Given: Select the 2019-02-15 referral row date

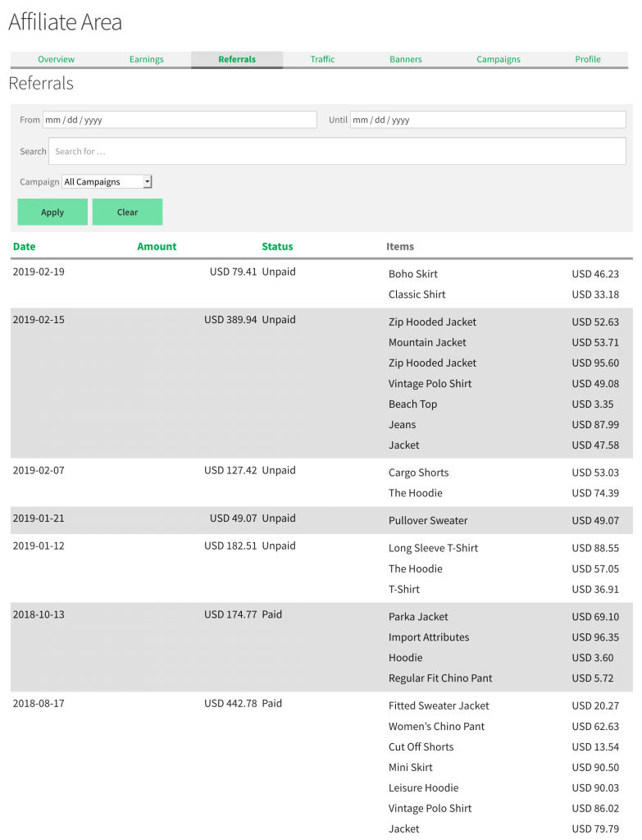Looking at the screenshot, I should (x=39, y=320).
